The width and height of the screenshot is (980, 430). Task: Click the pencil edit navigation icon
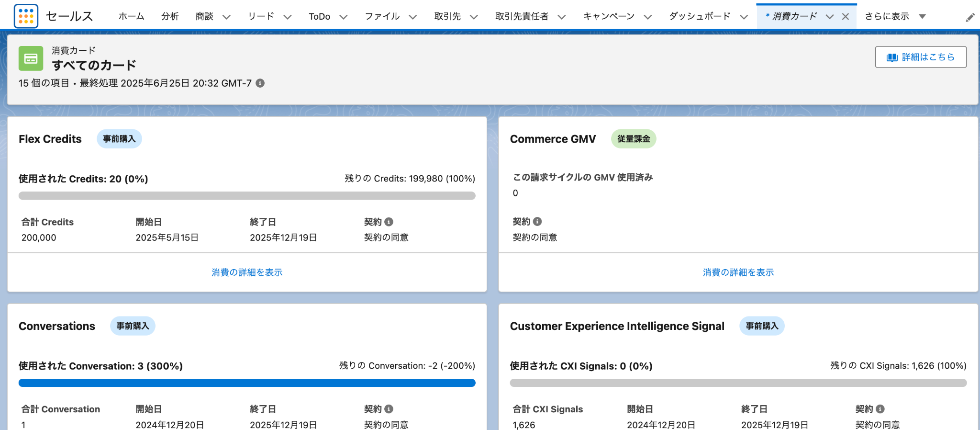coord(970,17)
